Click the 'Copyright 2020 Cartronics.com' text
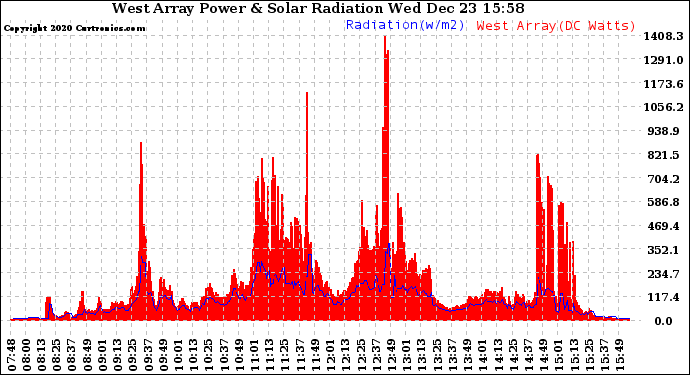The height and width of the screenshot is (375, 690). pyautogui.click(x=74, y=28)
